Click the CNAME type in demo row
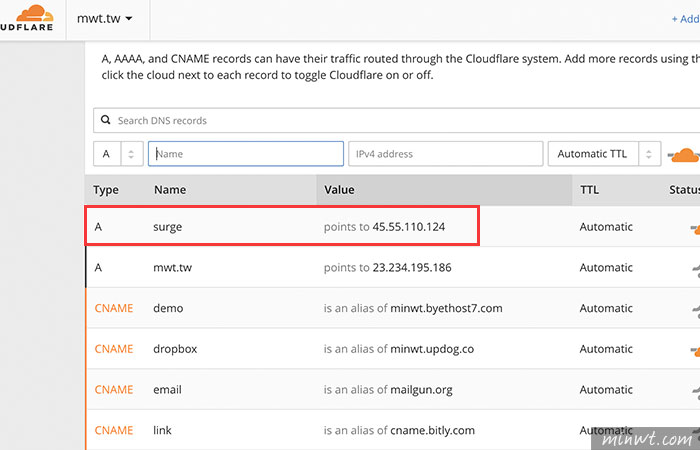This screenshot has width=700, height=450. 114,308
